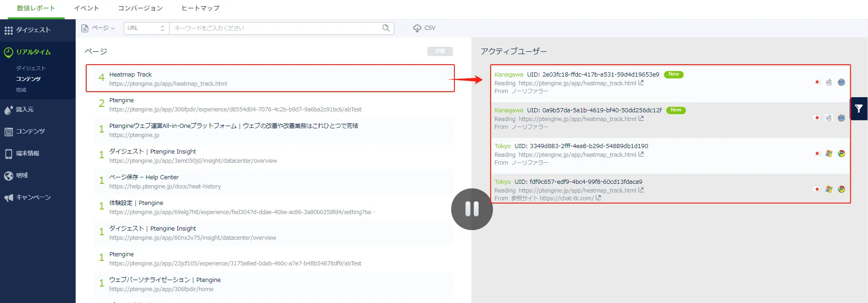Viewport: 868px width, 303px height.
Task: Open chat-tk.com referrer external link icon
Action: pyautogui.click(x=598, y=198)
